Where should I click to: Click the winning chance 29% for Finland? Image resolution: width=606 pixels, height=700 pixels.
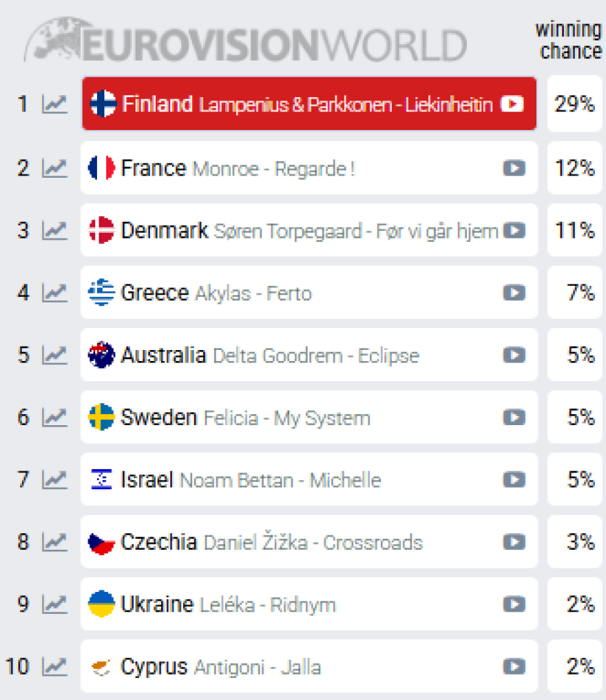(x=574, y=104)
